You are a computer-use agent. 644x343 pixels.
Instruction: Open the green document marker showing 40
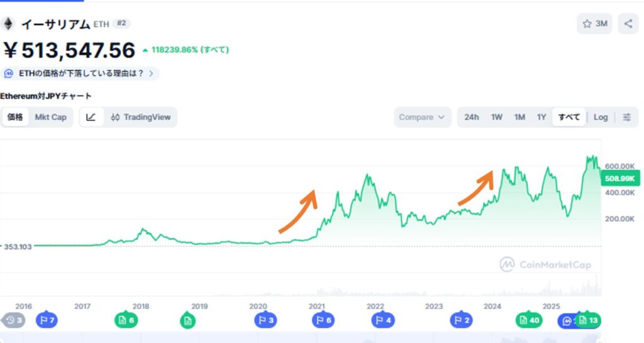pyautogui.click(x=529, y=320)
